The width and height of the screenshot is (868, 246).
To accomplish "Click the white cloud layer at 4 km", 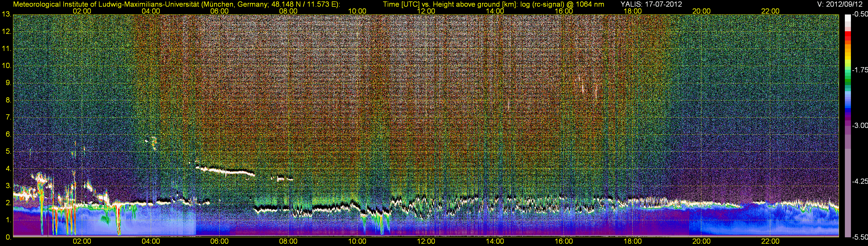I will 226,171.
